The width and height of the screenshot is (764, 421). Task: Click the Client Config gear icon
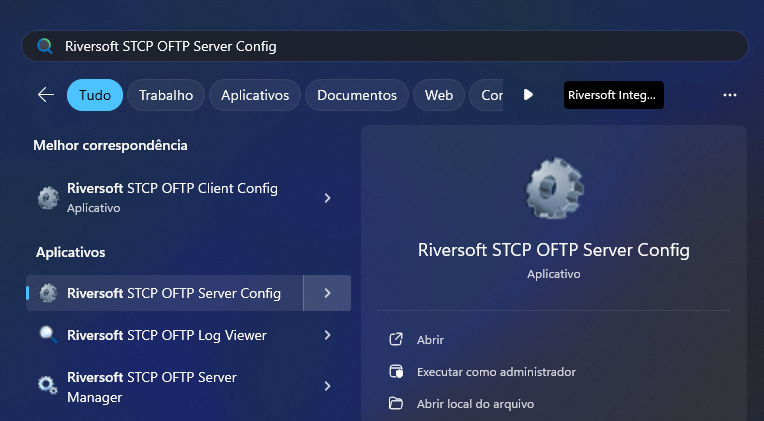coord(48,198)
